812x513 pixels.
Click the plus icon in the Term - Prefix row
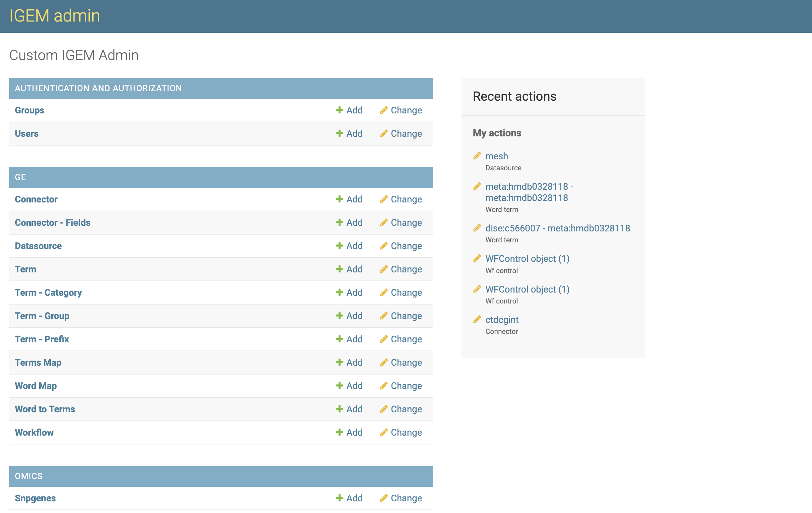[x=340, y=339]
